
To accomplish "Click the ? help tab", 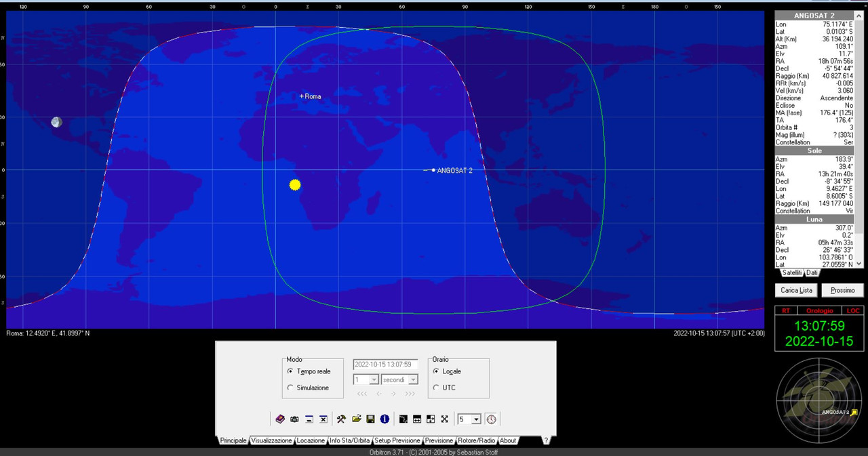I will point(546,440).
